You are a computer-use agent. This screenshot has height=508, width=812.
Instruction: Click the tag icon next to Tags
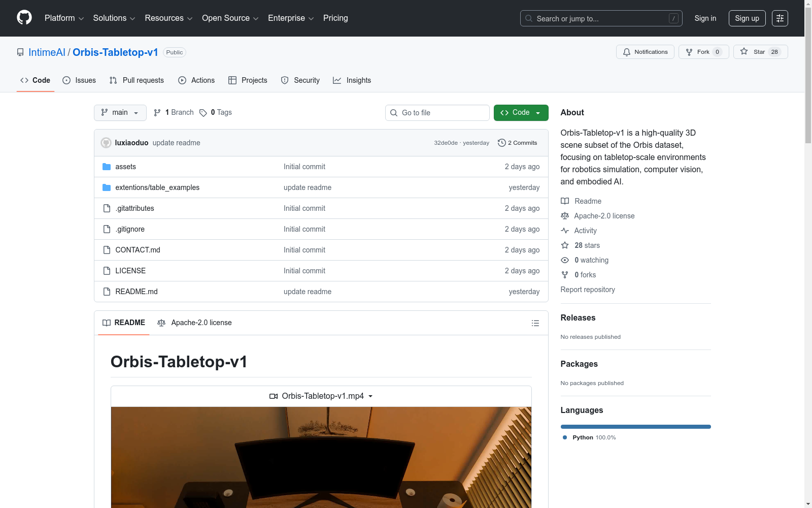click(203, 113)
